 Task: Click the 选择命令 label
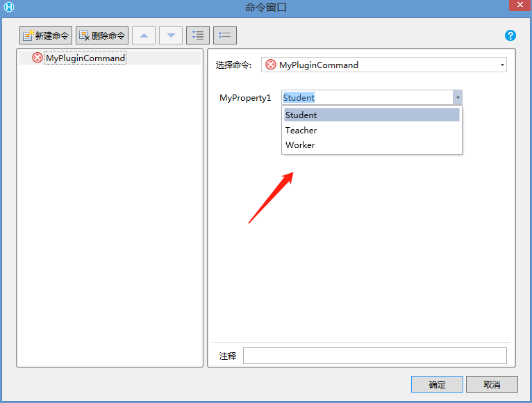234,65
